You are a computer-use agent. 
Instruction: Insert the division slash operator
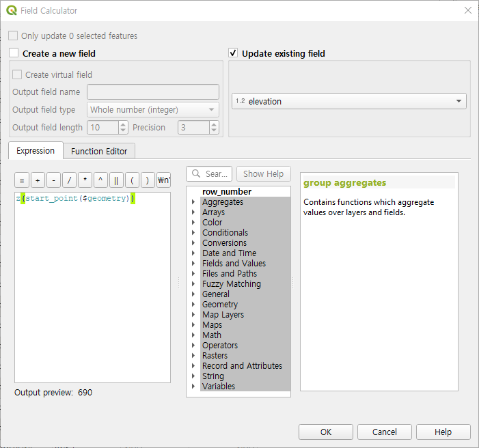click(69, 180)
